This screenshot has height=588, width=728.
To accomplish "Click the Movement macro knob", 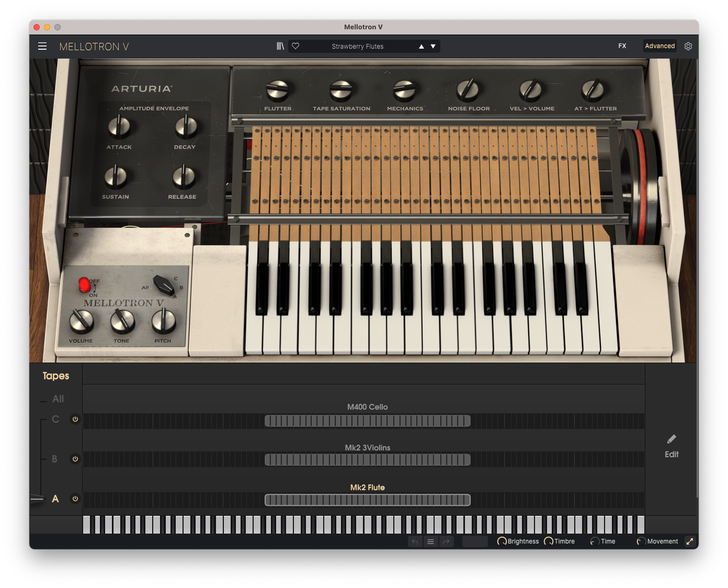I will click(641, 541).
